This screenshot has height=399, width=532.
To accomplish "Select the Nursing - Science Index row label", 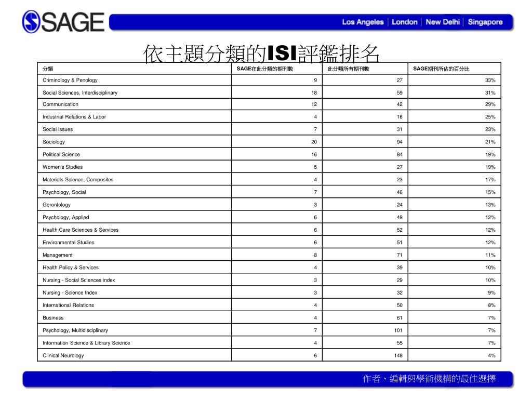I will [70, 292].
